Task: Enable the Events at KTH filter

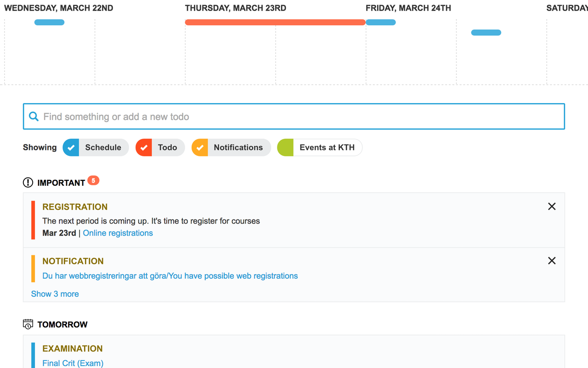Action: [x=320, y=148]
